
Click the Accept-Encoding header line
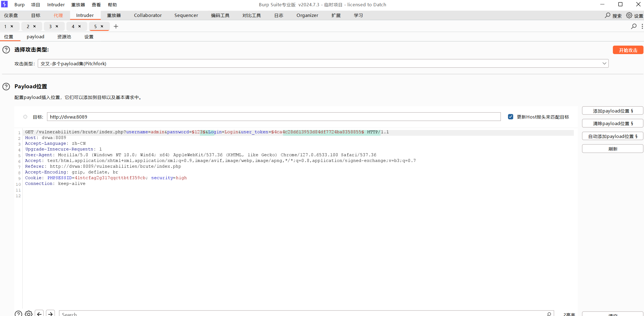tap(72, 172)
